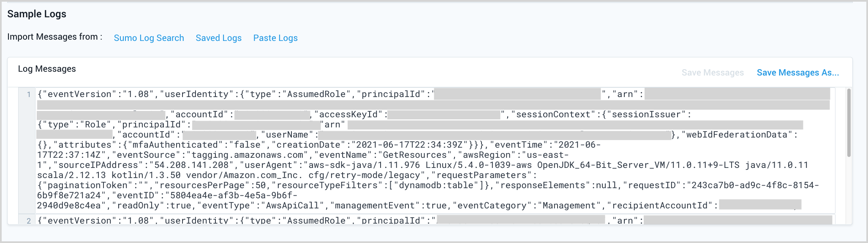Click the Log Messages panel label
The height and width of the screenshot is (243, 868).
tap(47, 69)
